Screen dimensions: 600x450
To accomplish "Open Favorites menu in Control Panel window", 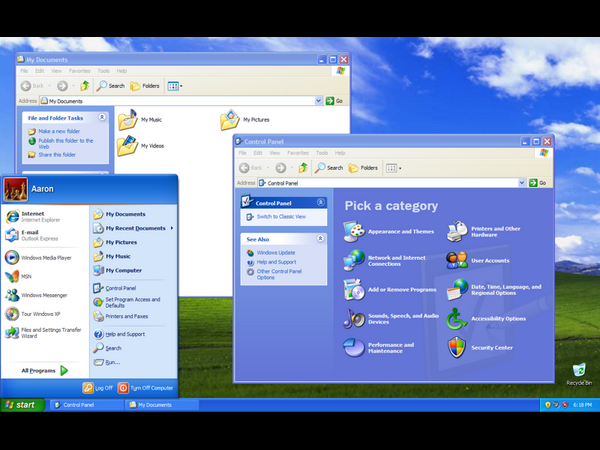I will 298,153.
